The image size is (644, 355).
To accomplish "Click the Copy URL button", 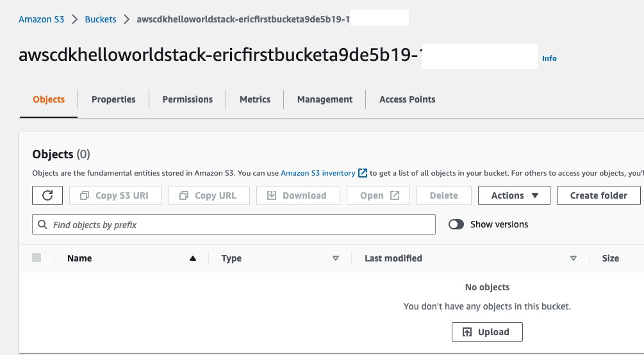I will click(x=209, y=195).
